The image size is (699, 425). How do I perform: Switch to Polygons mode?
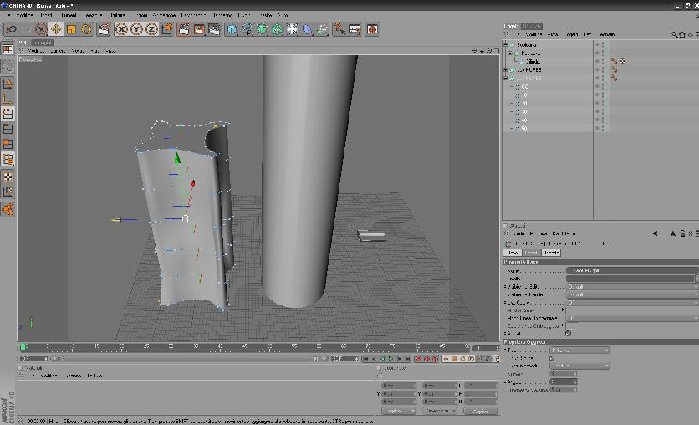[8, 144]
